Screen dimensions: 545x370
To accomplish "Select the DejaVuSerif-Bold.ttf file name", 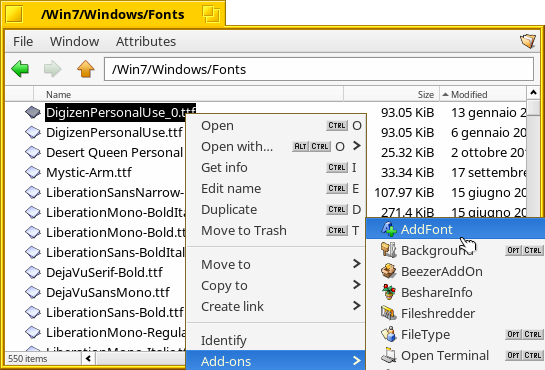I will click(x=104, y=272).
